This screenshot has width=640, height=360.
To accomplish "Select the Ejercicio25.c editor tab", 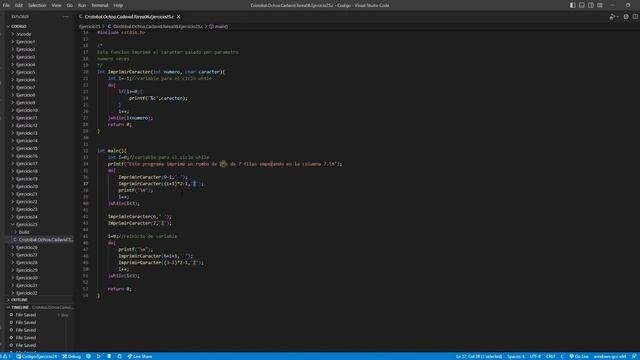I will click(129, 17).
